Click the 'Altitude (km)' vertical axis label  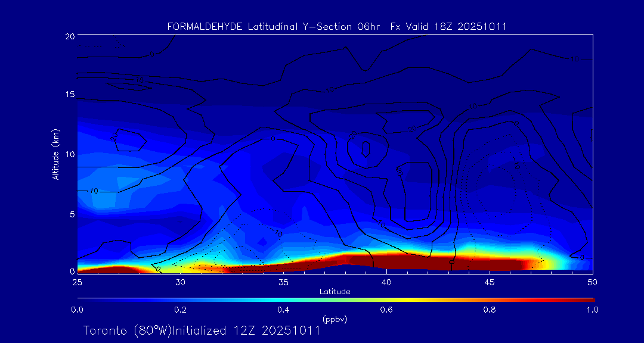point(55,154)
